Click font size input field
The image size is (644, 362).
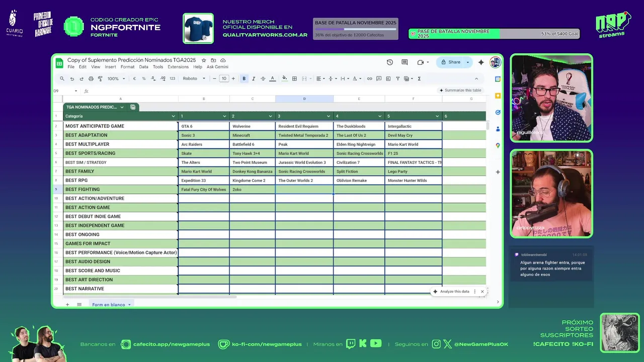(x=224, y=78)
